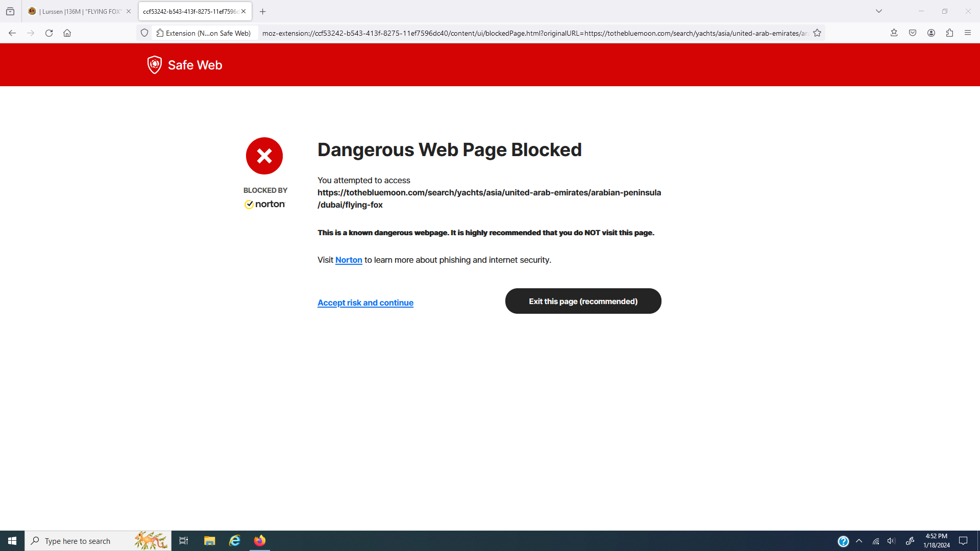Image resolution: width=980 pixels, height=551 pixels.
Task: Click Extension Norton Safe Web identity label
Action: point(204,33)
